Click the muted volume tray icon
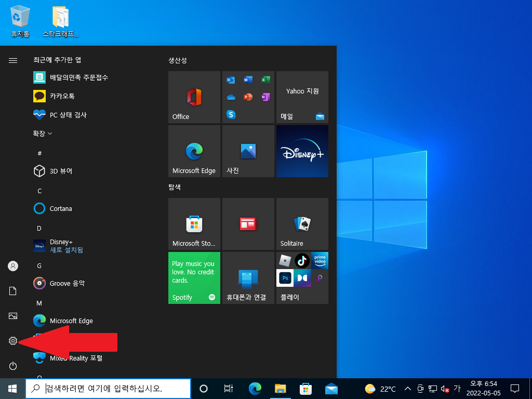This screenshot has height=399, width=532. (x=445, y=389)
